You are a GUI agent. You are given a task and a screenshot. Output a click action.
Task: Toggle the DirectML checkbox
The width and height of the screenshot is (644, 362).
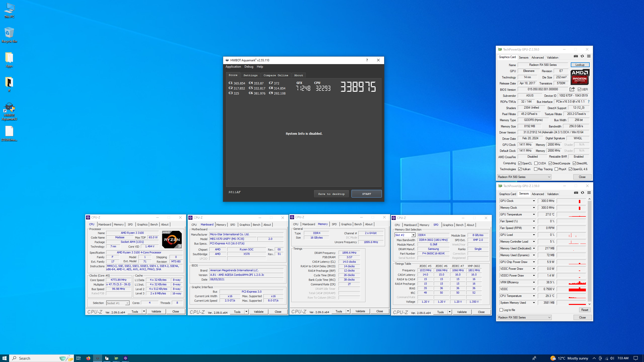[x=574, y=163]
